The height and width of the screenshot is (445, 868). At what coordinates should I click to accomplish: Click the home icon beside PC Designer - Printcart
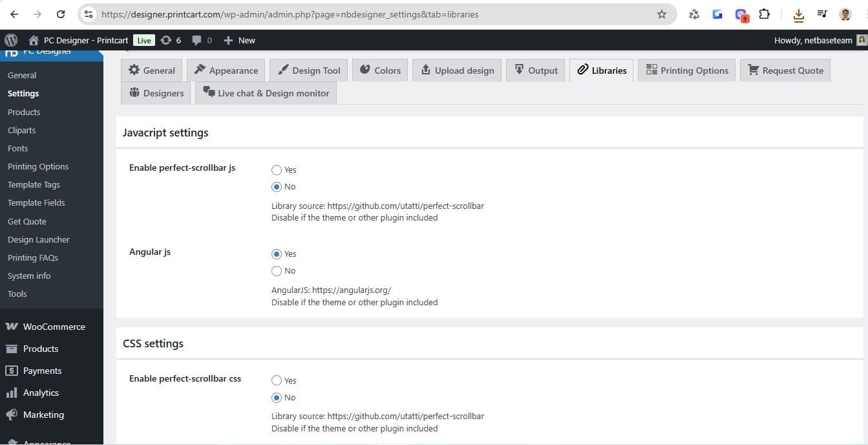[x=34, y=40]
